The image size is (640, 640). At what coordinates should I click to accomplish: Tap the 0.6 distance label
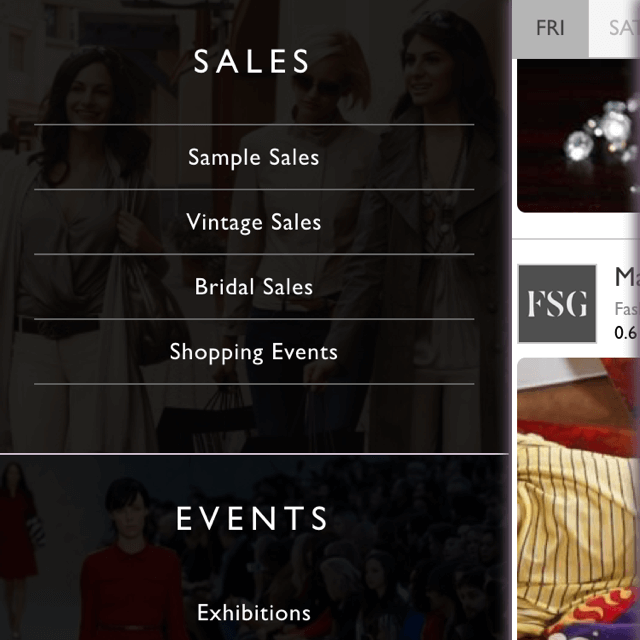click(x=626, y=333)
